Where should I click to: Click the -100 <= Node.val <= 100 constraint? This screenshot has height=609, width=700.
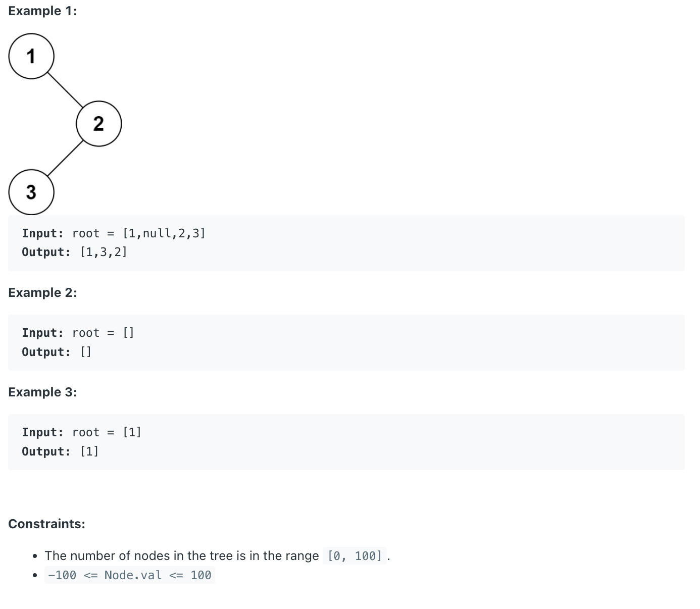click(x=130, y=575)
